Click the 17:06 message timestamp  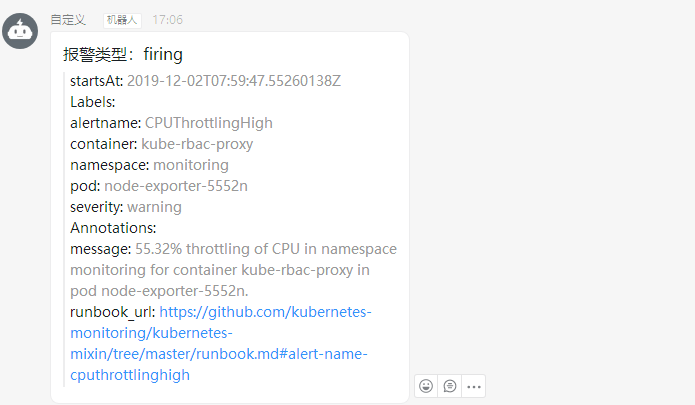pos(167,19)
